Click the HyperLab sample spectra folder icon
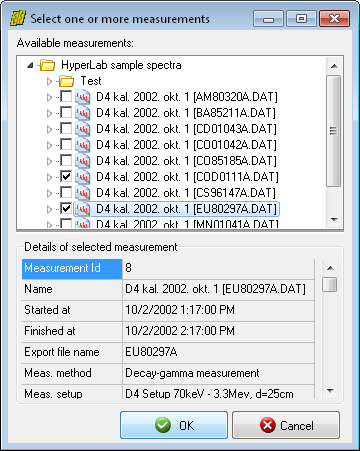The image size is (360, 451). pos(47,65)
